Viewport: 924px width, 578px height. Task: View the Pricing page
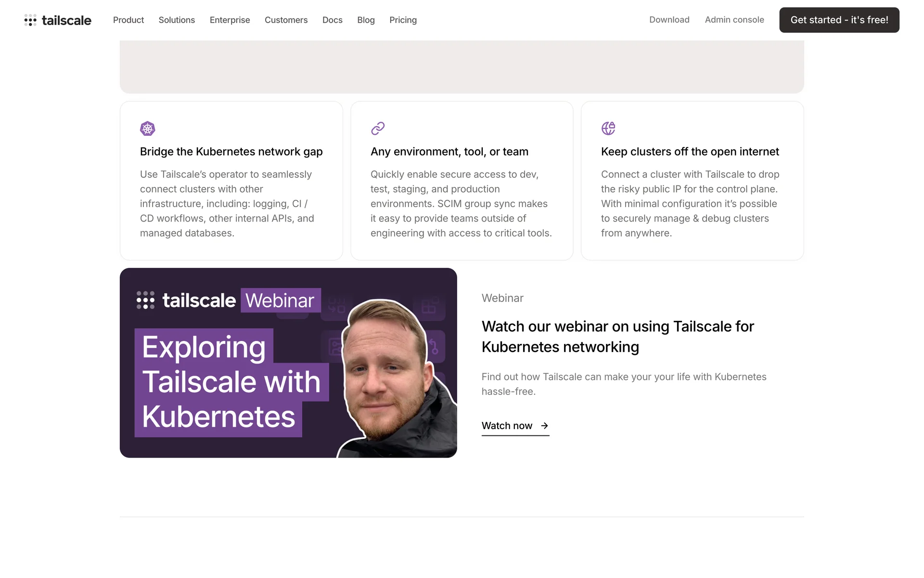pyautogui.click(x=403, y=20)
